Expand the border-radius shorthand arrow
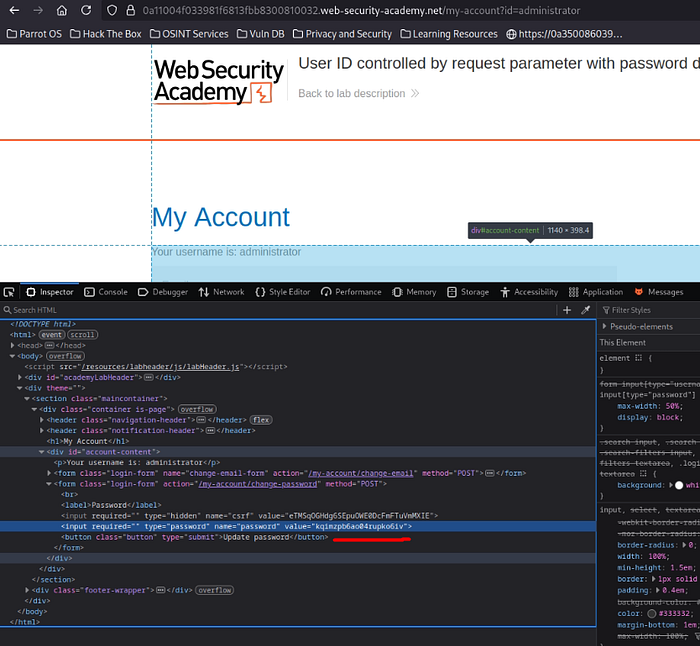This screenshot has width=700, height=646. coord(685,545)
